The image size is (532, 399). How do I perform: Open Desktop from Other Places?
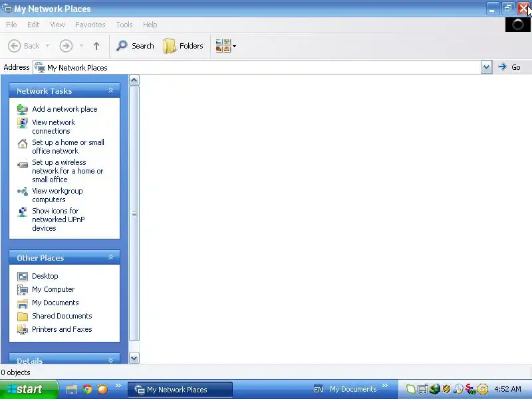point(45,276)
